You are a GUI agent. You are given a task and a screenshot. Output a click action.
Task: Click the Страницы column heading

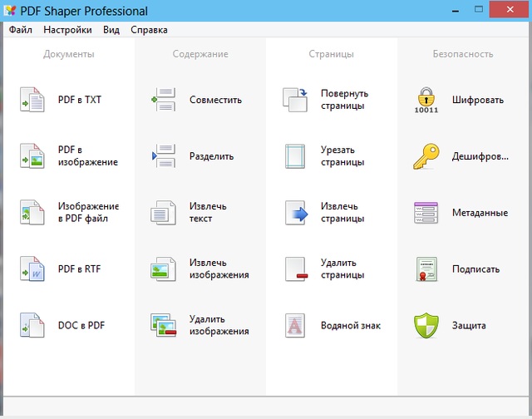pyautogui.click(x=331, y=54)
